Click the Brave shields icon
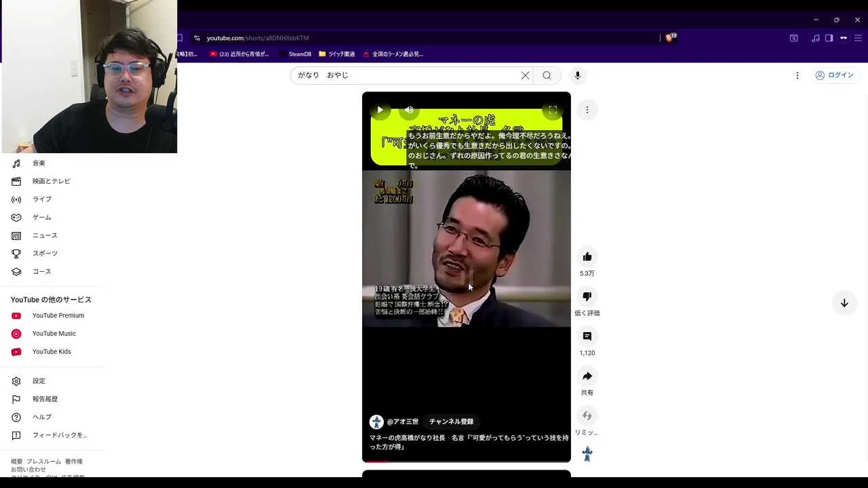The width and height of the screenshot is (868, 488). click(670, 38)
